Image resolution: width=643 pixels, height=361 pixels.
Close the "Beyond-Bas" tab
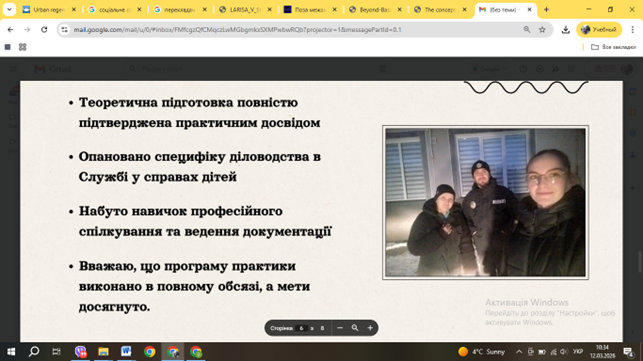(x=400, y=9)
